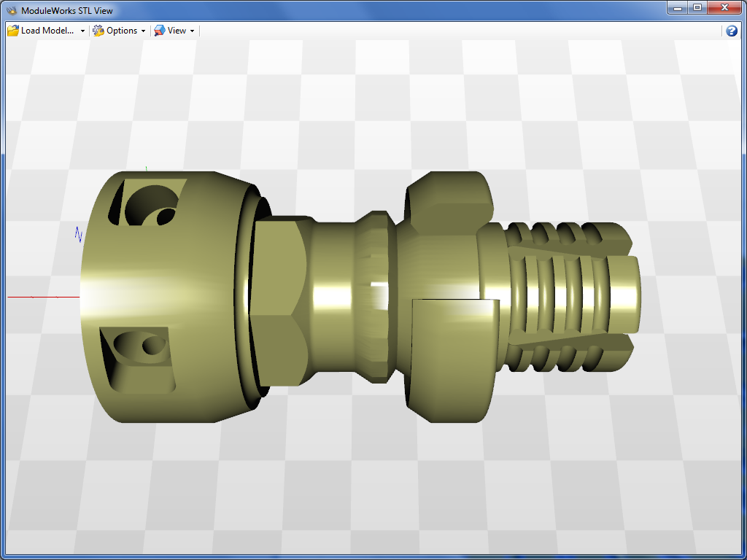Expand the View dropdown arrow
747x560 pixels.
[193, 31]
